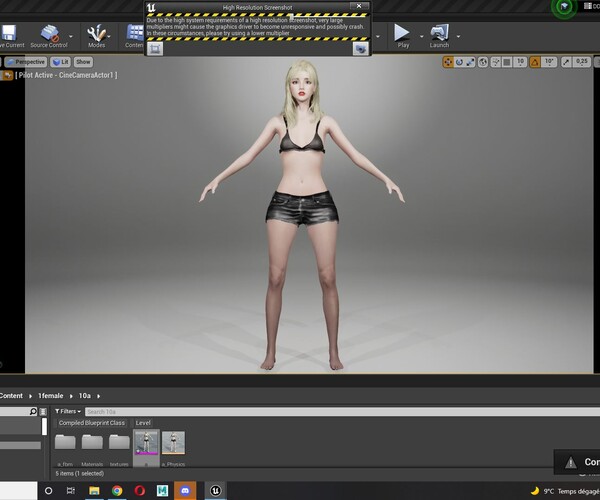Toggle rotation snapping triangle icon
This screenshot has width=600, height=500.
coord(535,62)
